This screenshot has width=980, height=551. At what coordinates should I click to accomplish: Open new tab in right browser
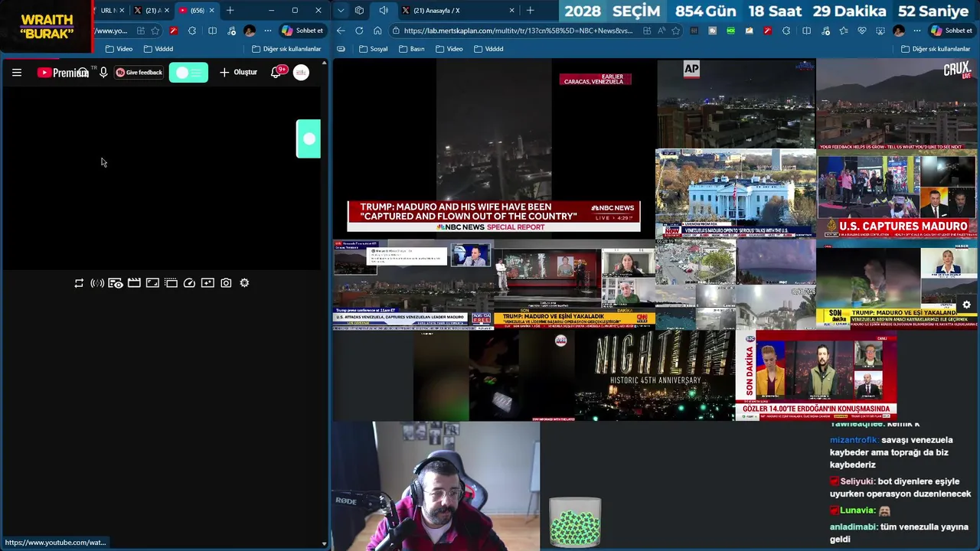[x=530, y=10]
